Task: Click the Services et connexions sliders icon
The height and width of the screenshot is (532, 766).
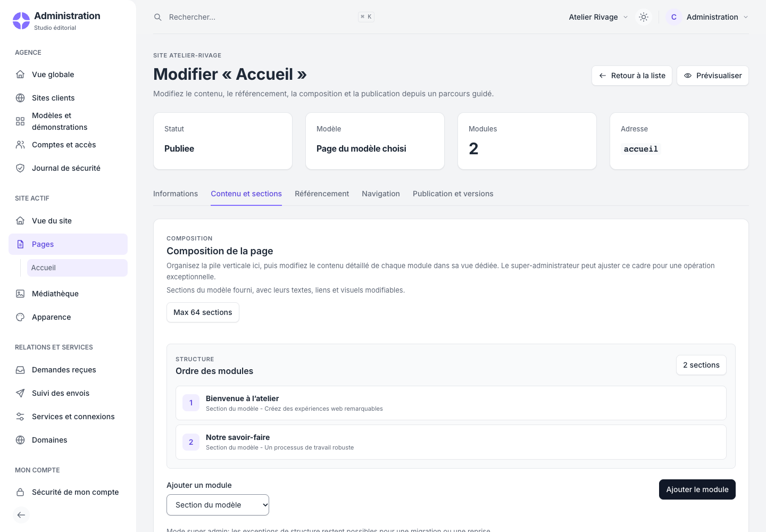Action: click(20, 417)
